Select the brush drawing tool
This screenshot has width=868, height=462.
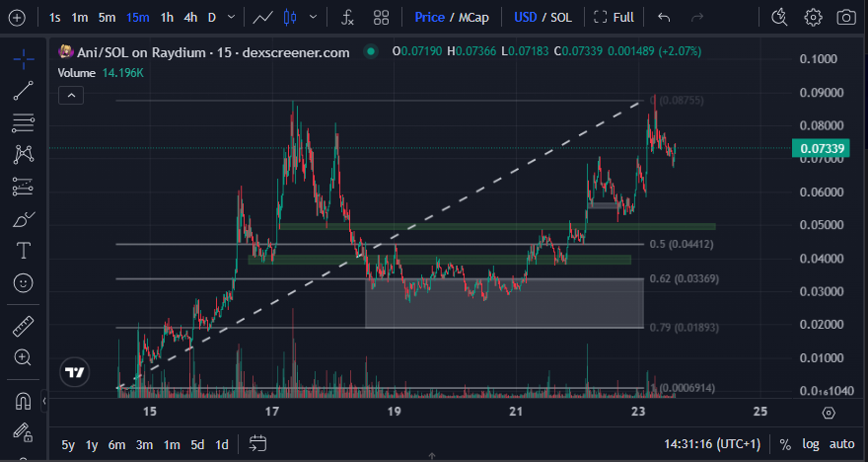(24, 219)
